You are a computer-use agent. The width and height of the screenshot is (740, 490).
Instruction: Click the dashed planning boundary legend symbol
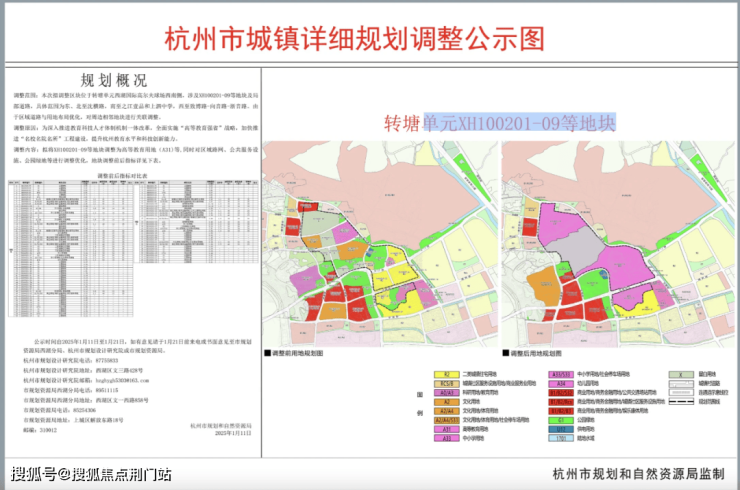[681, 402]
